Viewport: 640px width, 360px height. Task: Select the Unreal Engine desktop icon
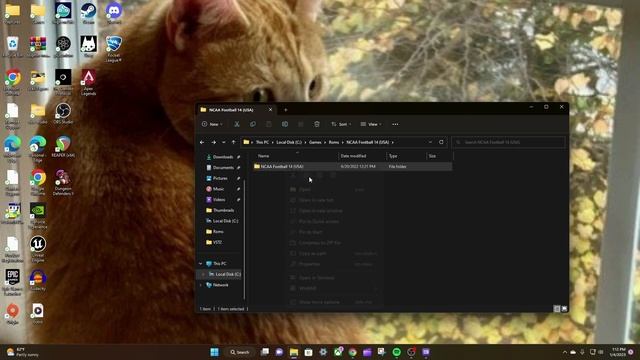coord(38,249)
